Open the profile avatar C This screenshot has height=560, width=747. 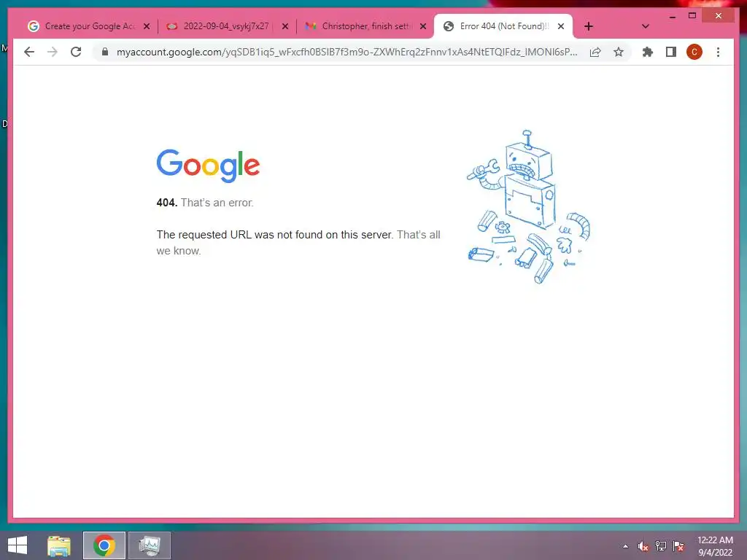click(694, 52)
